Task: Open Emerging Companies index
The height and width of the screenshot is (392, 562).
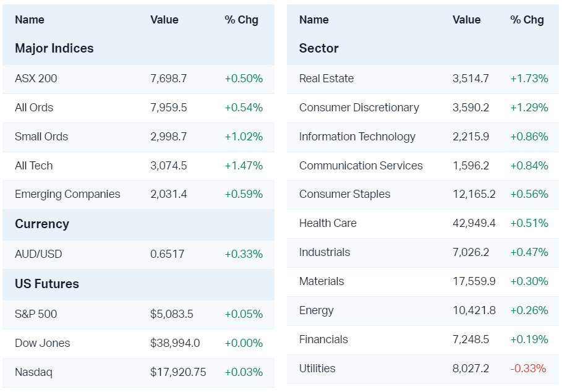Action: point(67,194)
